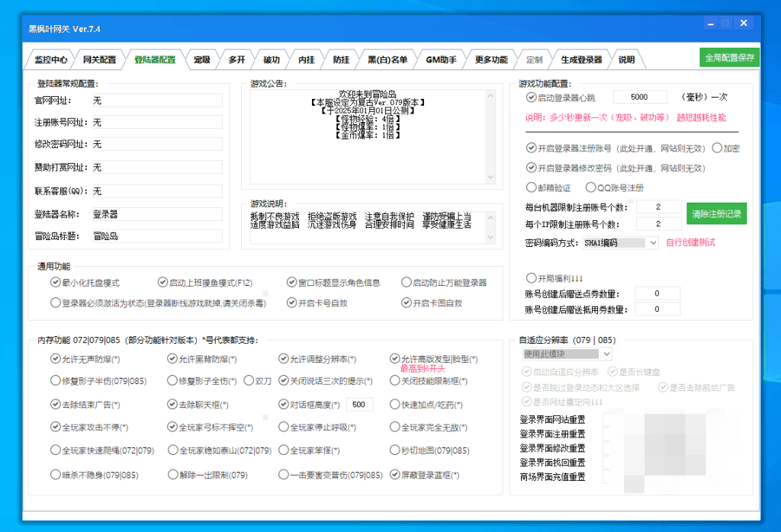Click the 全局配置保存 button

point(729,58)
